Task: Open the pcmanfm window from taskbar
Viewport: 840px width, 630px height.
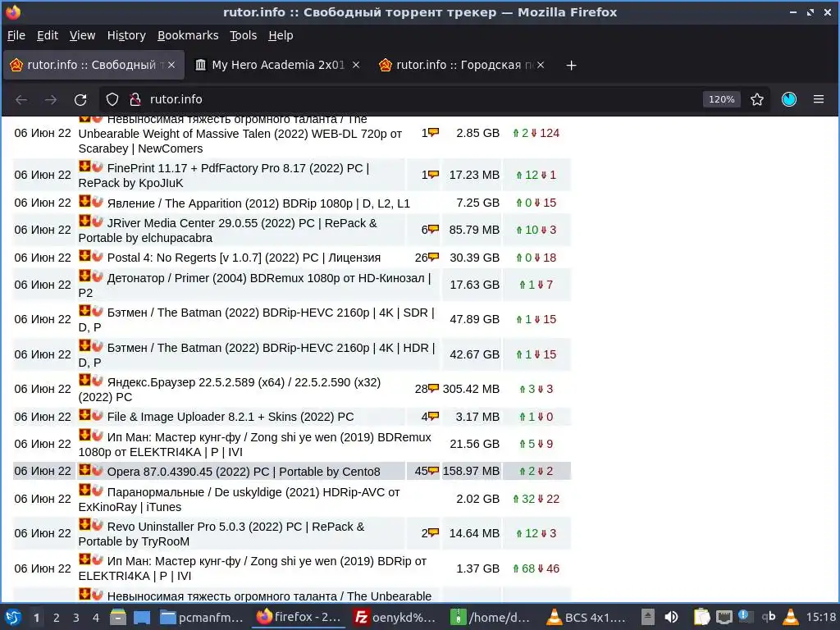Action: [x=202, y=618]
